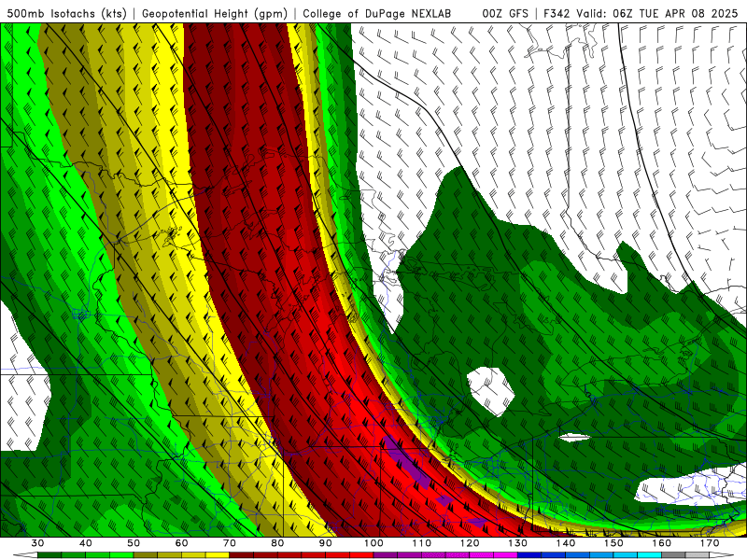Click the color bar label "150"
Image resolution: width=747 pixels, height=560 pixels.
pyautogui.click(x=614, y=543)
